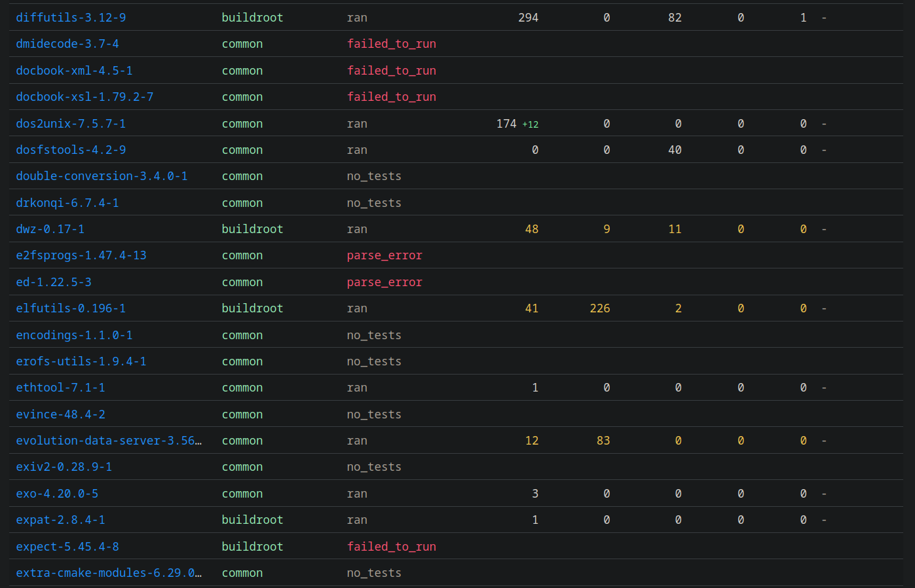915x588 pixels.
Task: Select the +12 delta in dos2unix row
Action: click(x=531, y=124)
